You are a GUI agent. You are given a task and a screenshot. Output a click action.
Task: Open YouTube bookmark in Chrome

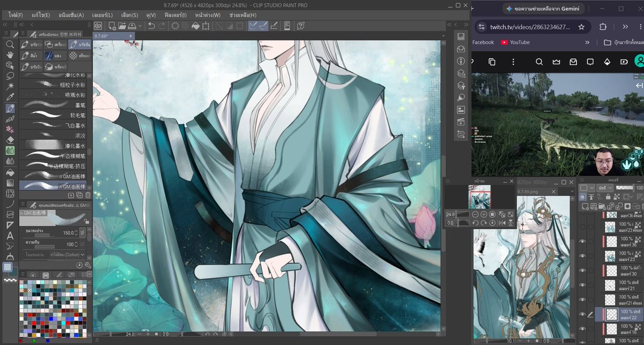point(515,42)
